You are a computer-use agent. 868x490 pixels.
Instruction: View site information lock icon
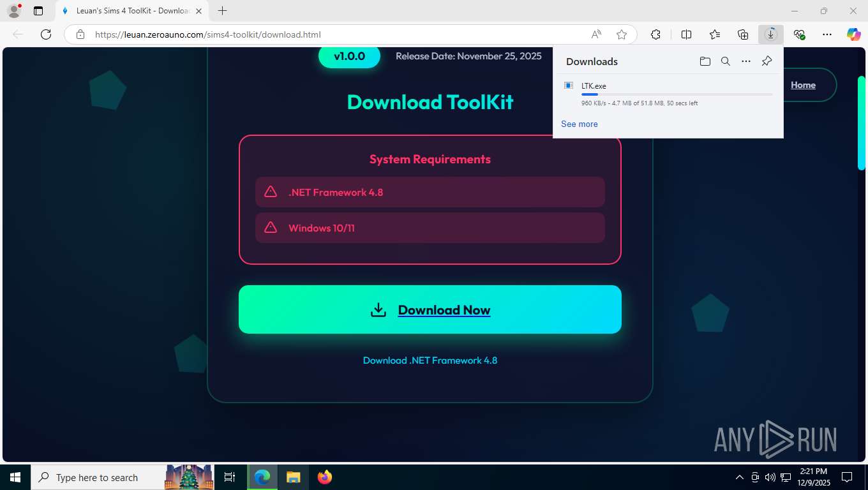click(80, 34)
